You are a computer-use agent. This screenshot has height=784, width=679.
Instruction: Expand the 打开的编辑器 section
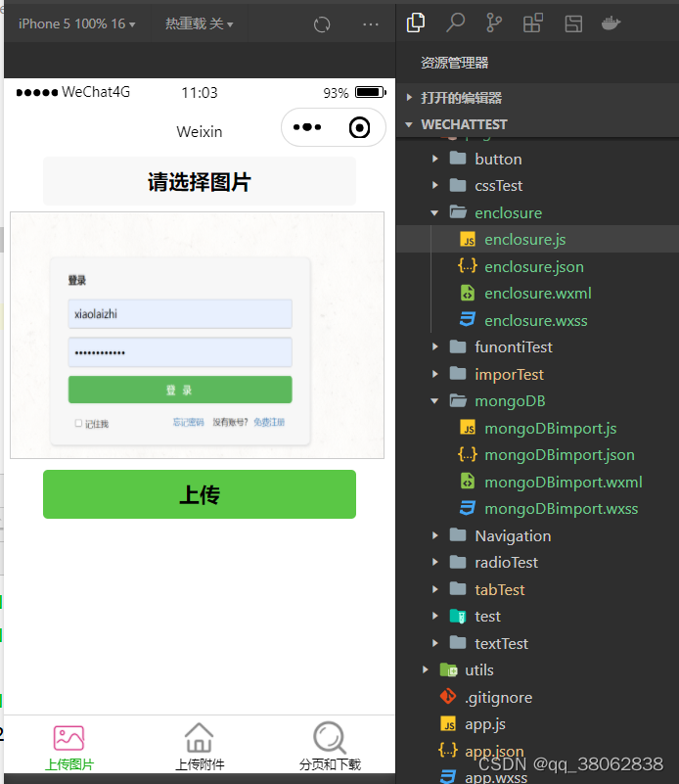tap(537, 98)
